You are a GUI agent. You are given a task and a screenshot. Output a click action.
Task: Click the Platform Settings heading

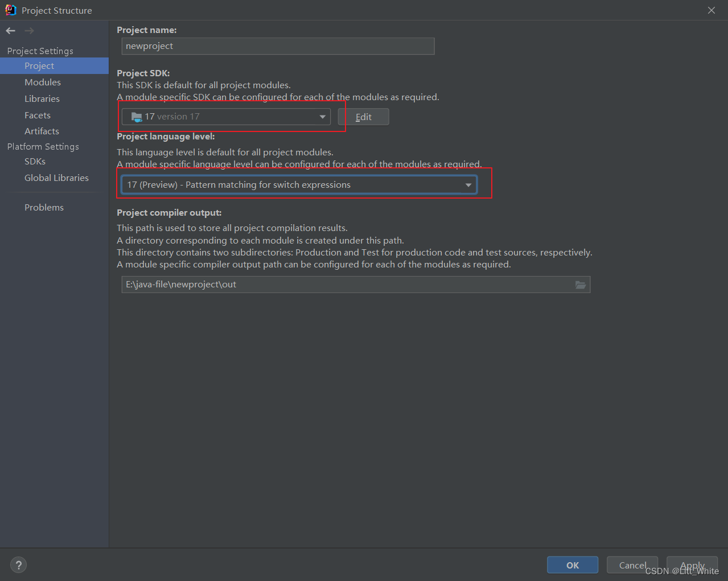point(43,146)
